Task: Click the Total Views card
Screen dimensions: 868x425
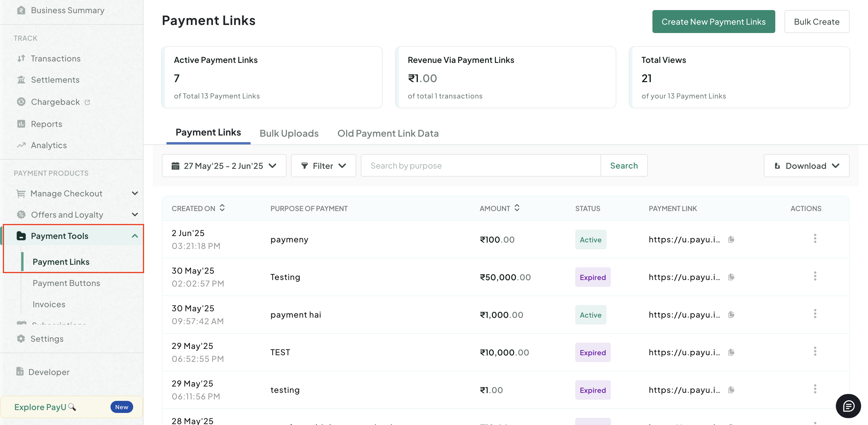Action: click(x=739, y=77)
